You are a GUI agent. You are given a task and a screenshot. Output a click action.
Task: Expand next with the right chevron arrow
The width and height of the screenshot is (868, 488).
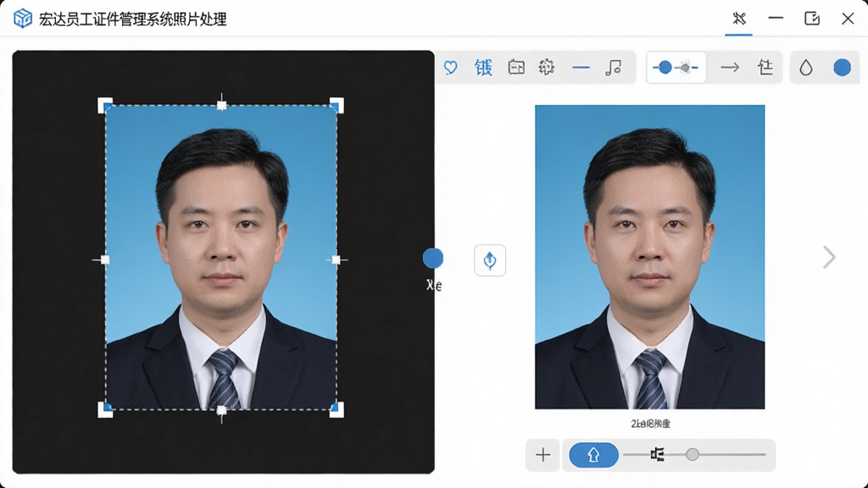coord(829,258)
